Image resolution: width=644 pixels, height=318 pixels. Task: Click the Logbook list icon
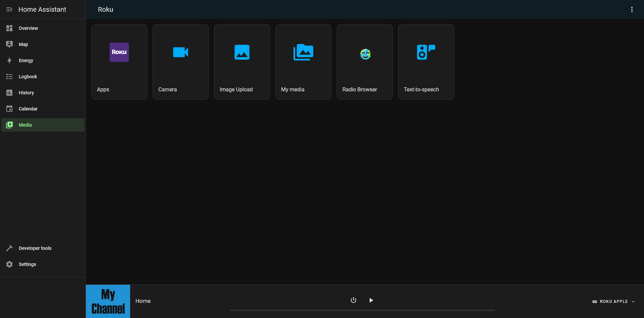tap(9, 77)
